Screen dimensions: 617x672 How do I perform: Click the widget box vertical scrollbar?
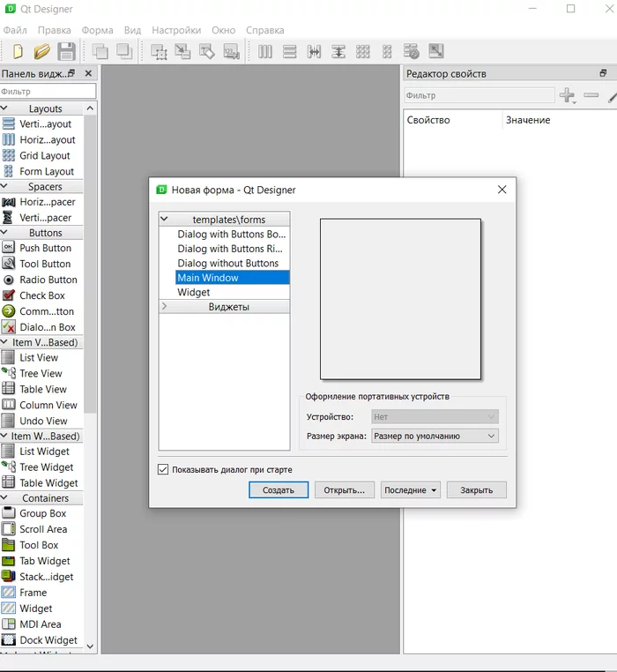click(x=90, y=264)
